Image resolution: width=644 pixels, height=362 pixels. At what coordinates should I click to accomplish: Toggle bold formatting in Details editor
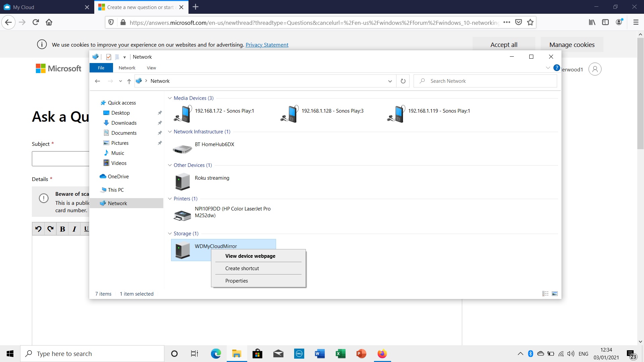(62, 229)
